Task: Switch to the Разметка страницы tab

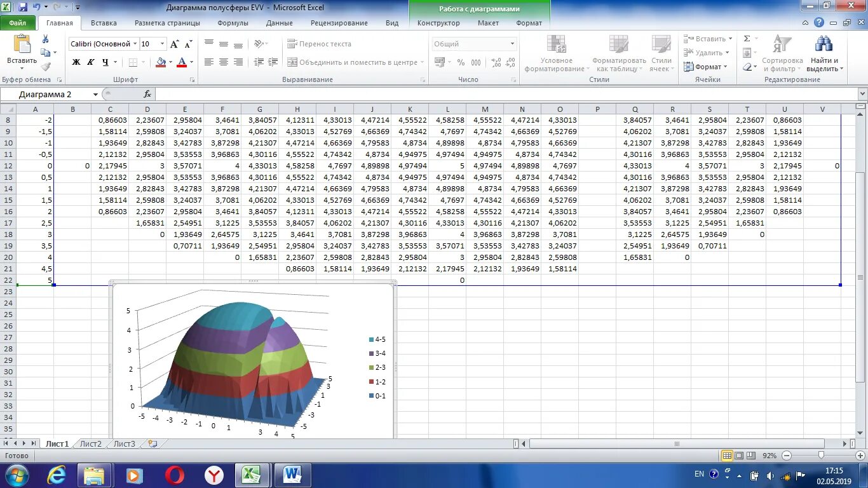Action: click(x=167, y=23)
